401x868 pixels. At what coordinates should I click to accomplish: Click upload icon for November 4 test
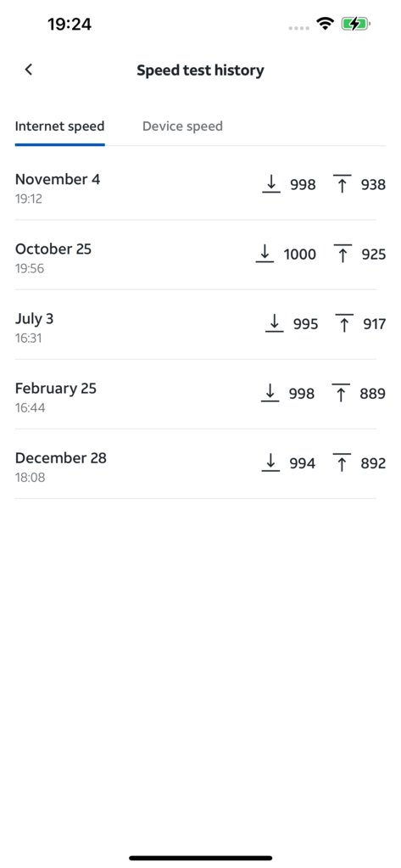coord(342,184)
